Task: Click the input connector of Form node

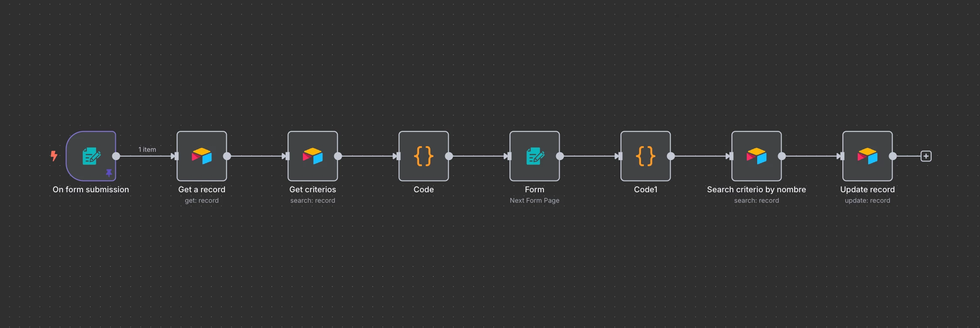Action: [x=509, y=156]
